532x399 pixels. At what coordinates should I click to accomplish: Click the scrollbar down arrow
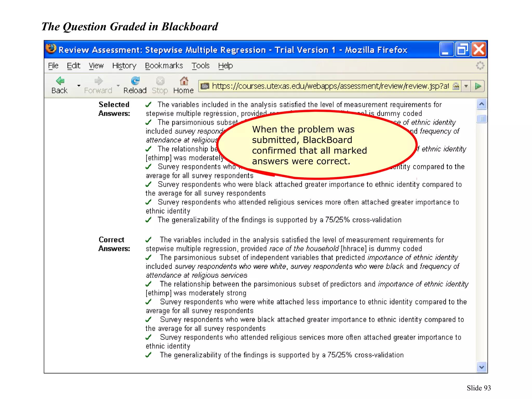(482, 367)
